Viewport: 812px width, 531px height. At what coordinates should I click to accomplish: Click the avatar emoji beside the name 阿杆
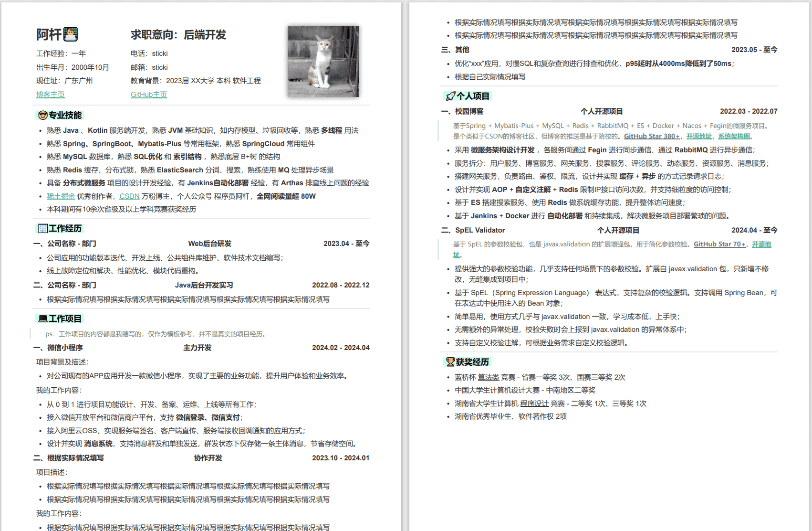point(71,34)
